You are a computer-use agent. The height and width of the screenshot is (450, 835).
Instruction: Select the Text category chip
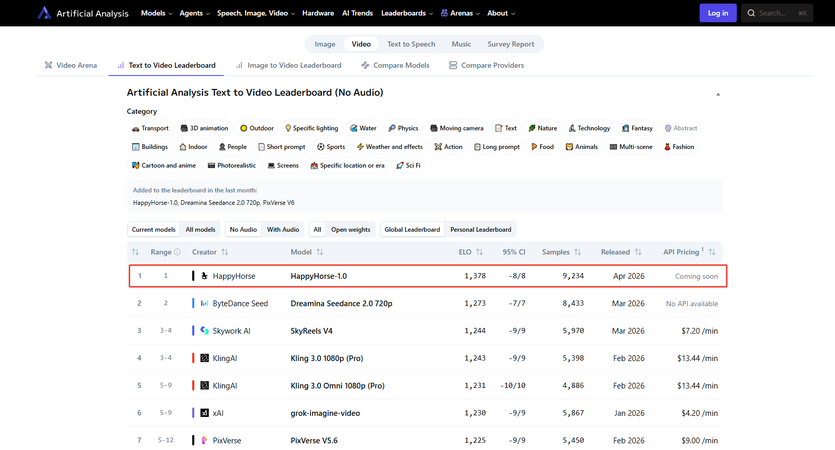[506, 128]
